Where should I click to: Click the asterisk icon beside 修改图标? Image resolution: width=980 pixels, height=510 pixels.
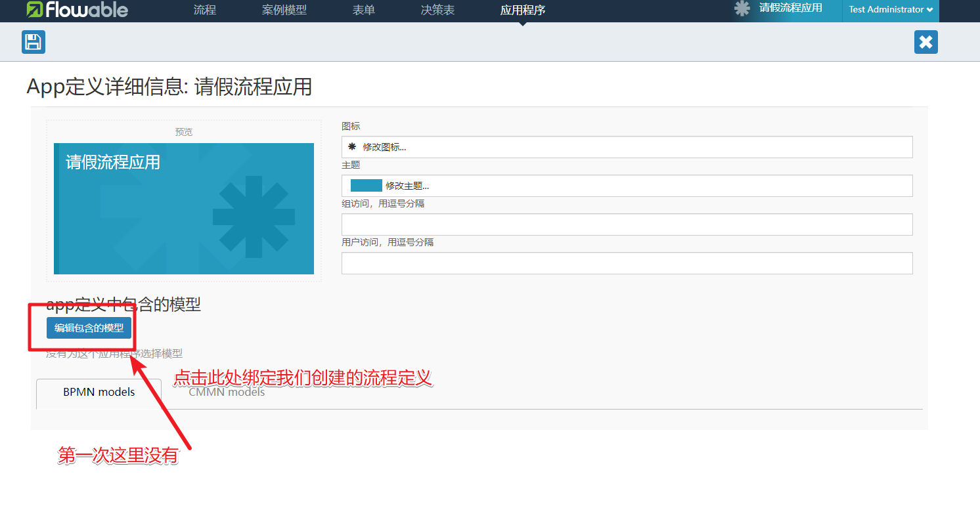pos(352,147)
